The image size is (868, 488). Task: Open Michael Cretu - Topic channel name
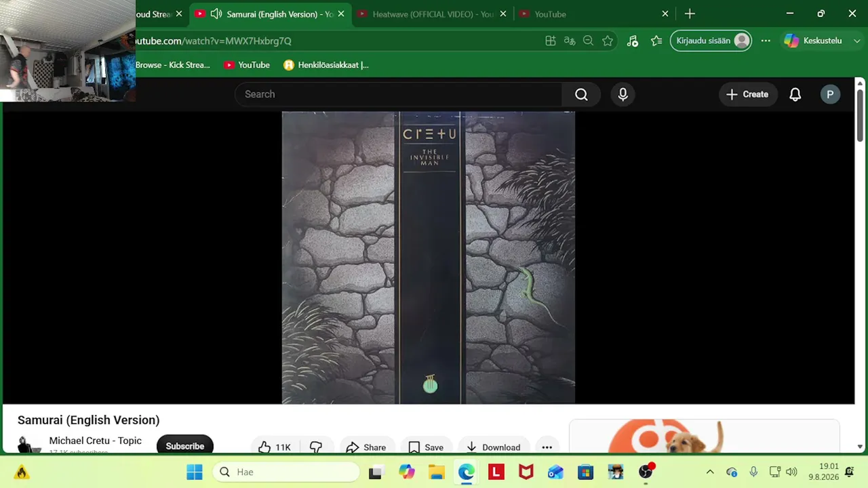click(x=95, y=441)
